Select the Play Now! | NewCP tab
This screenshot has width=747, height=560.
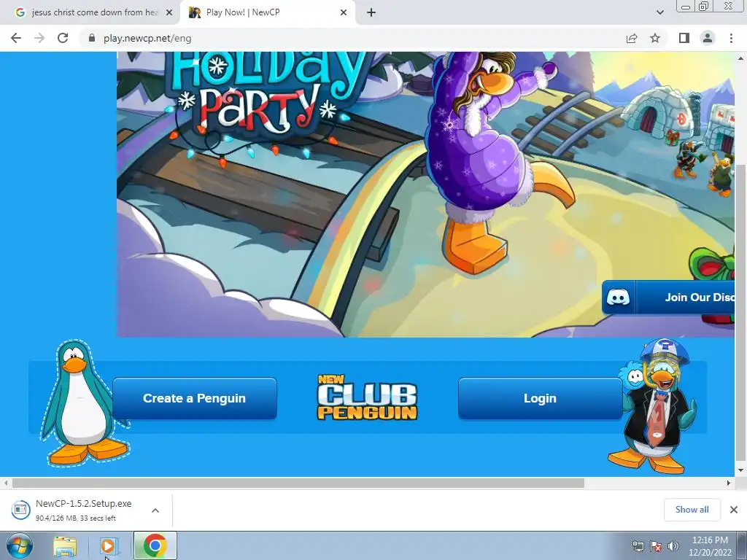point(268,13)
